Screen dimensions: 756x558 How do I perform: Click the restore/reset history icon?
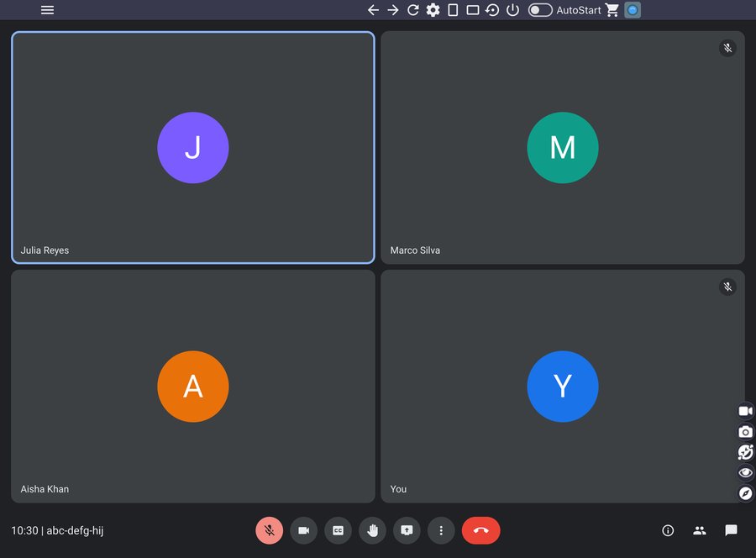(492, 10)
